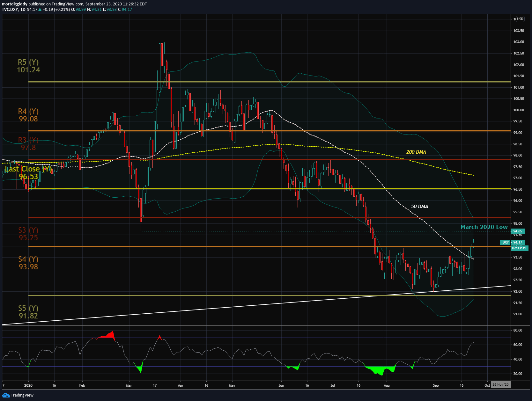Click the 200 DMA label
Viewport: 532px width, 401px height.
pyautogui.click(x=416, y=152)
